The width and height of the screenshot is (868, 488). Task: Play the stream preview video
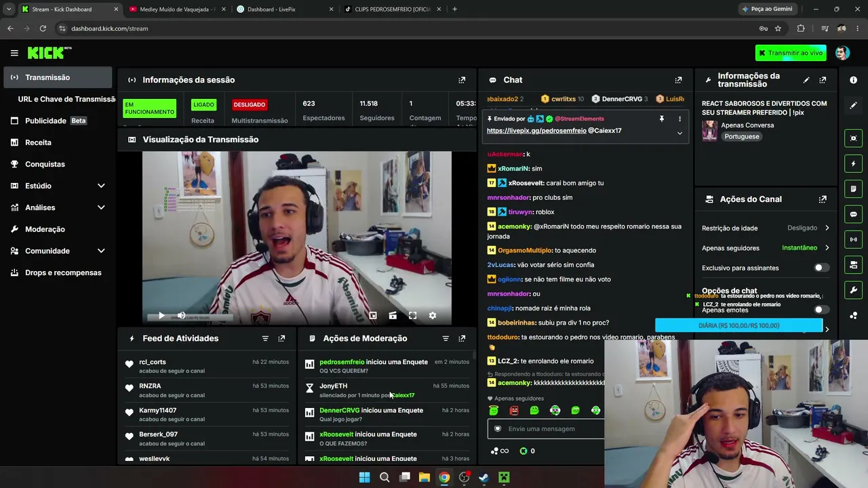click(161, 315)
